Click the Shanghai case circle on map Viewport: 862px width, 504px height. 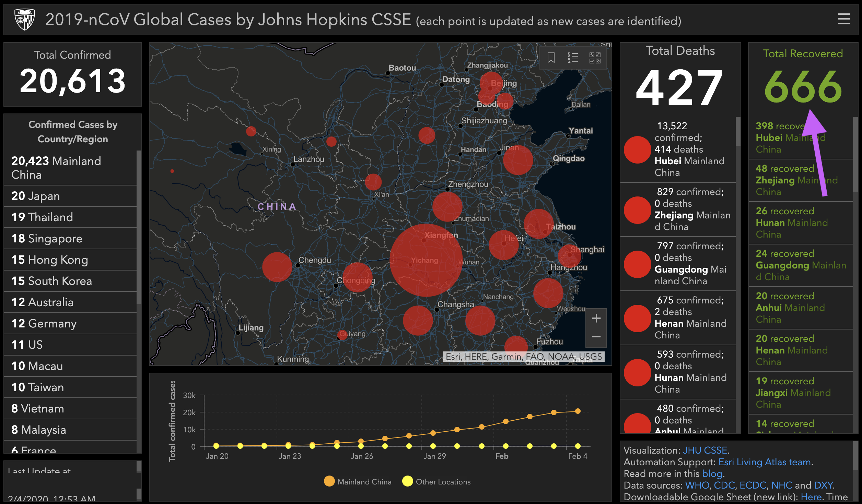pyautogui.click(x=570, y=256)
